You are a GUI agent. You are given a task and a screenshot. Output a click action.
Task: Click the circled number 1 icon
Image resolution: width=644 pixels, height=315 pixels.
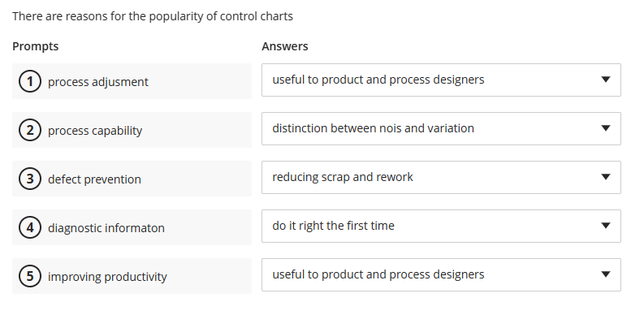[x=30, y=81]
